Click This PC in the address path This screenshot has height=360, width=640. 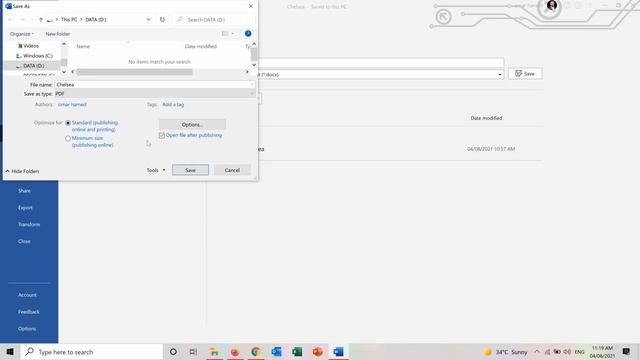pyautogui.click(x=69, y=20)
